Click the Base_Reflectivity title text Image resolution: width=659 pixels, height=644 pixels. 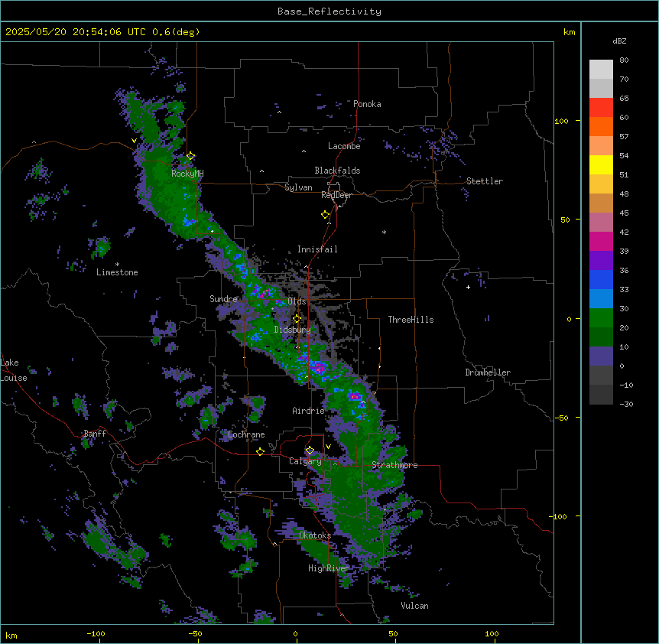click(x=329, y=11)
